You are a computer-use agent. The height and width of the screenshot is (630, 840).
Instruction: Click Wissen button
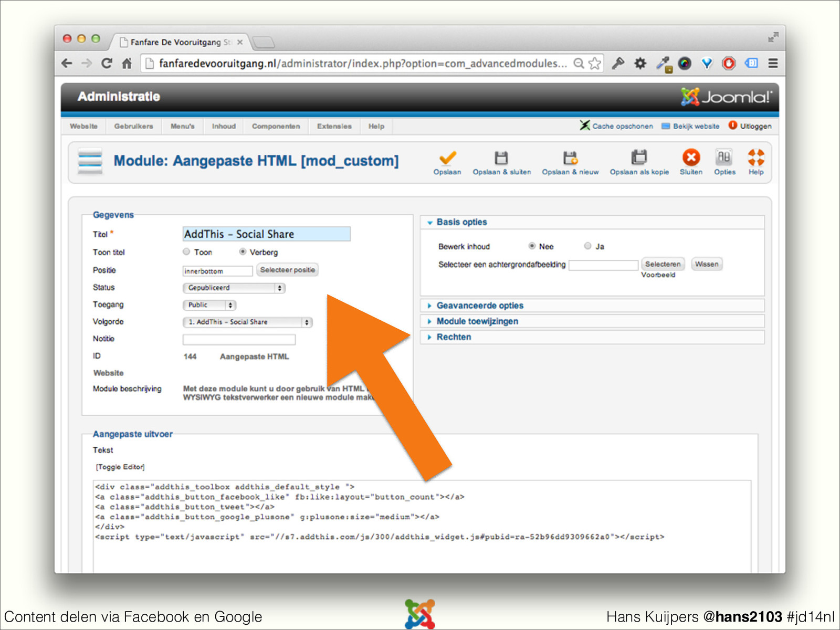[707, 264]
